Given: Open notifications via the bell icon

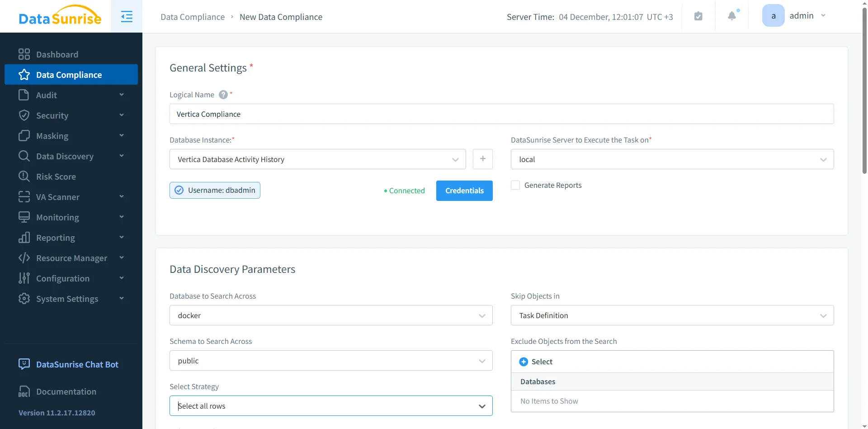Looking at the screenshot, I should [x=731, y=16].
